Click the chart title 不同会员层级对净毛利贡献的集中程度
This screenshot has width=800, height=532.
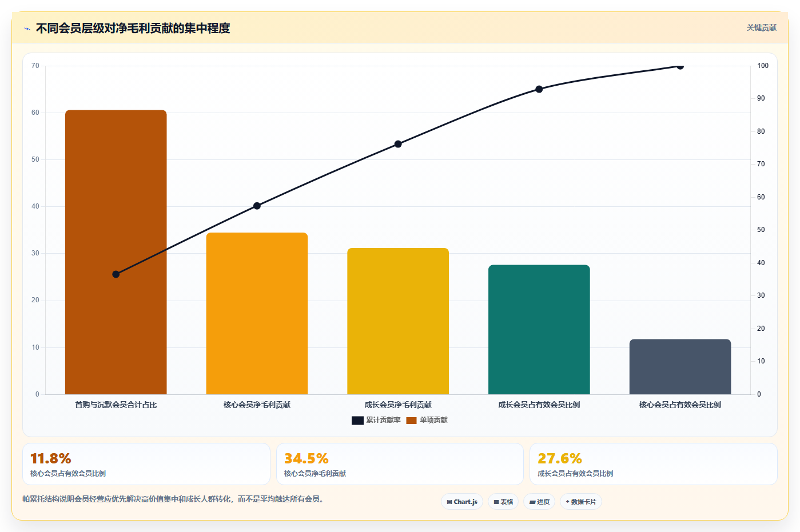tap(133, 28)
